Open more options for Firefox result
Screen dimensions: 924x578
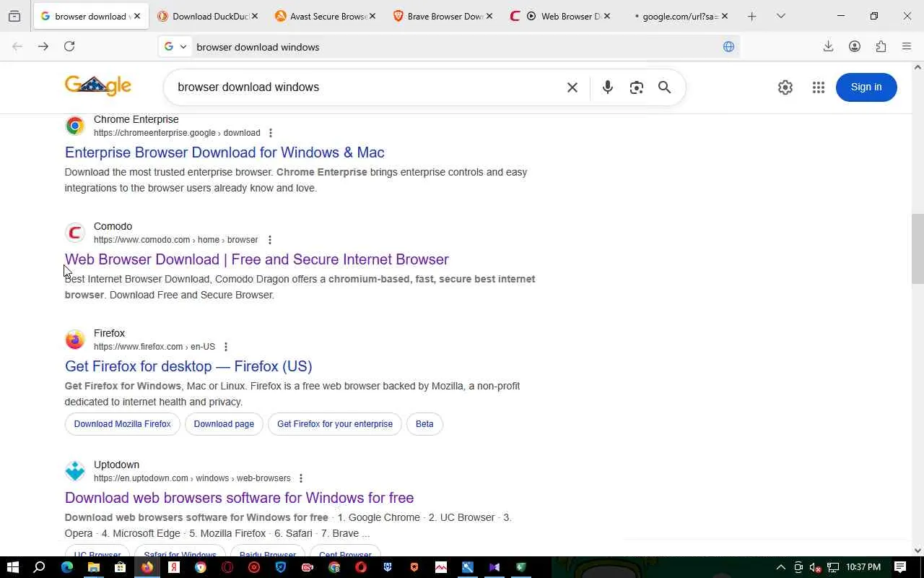226,347
